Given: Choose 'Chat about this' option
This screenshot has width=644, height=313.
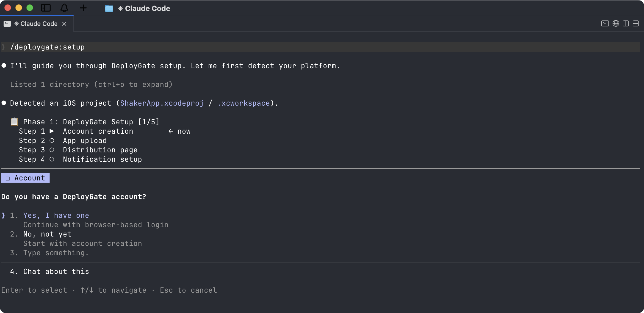Looking at the screenshot, I should pyautogui.click(x=56, y=271).
